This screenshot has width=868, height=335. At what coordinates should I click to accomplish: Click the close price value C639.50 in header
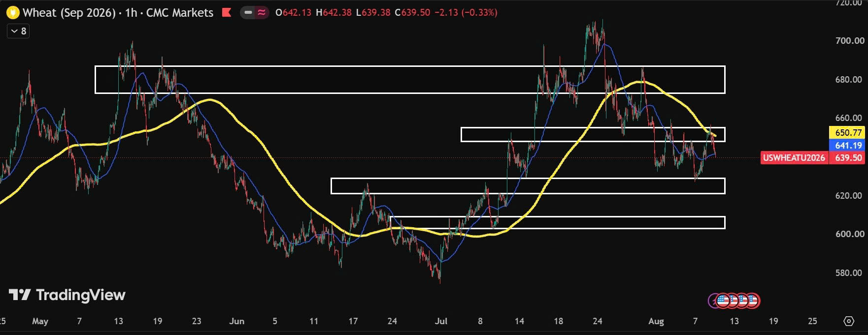(412, 13)
